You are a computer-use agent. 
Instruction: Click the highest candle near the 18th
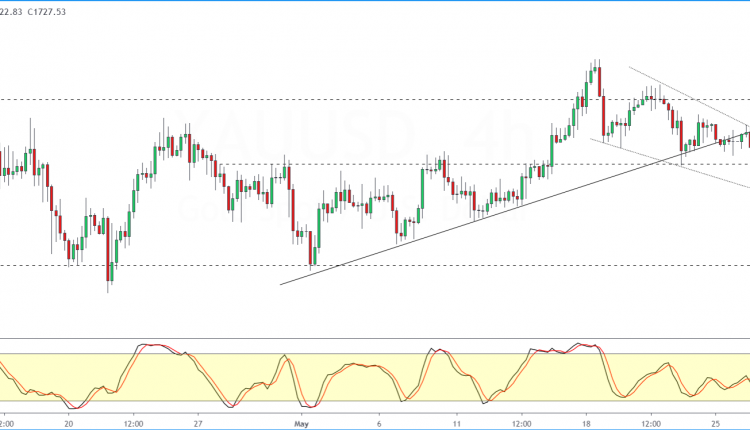[x=594, y=71]
